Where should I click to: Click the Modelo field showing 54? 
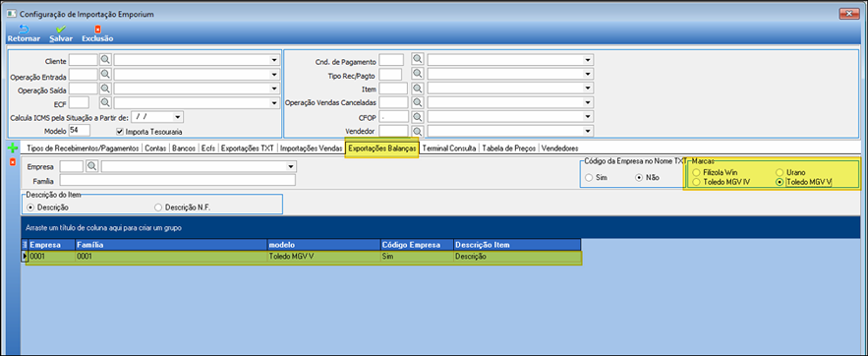pos(80,131)
